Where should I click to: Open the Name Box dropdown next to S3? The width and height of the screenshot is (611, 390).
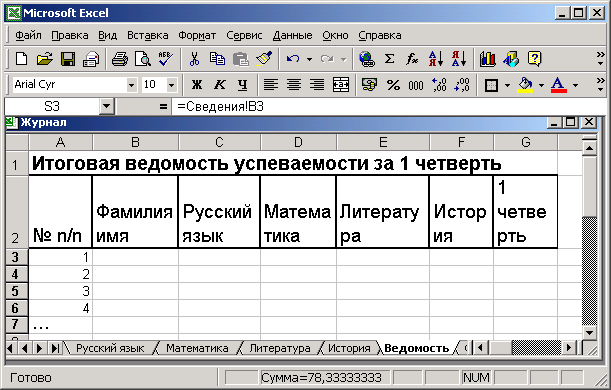106,106
